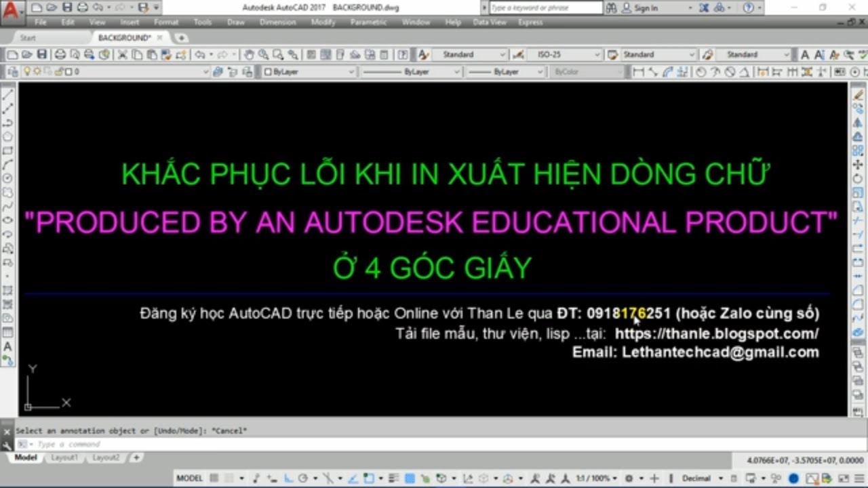Click the Save icon in quick access toolbar
868x488 pixels.
tap(66, 7)
